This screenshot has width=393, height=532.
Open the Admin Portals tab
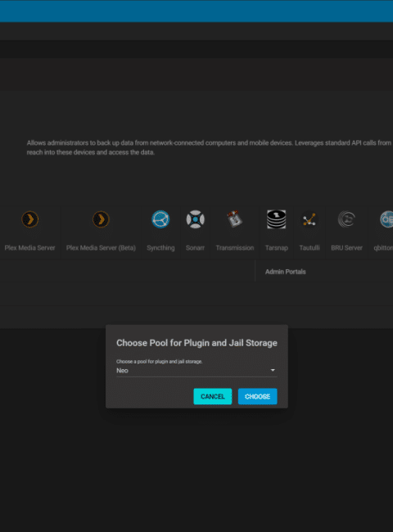pyautogui.click(x=286, y=272)
